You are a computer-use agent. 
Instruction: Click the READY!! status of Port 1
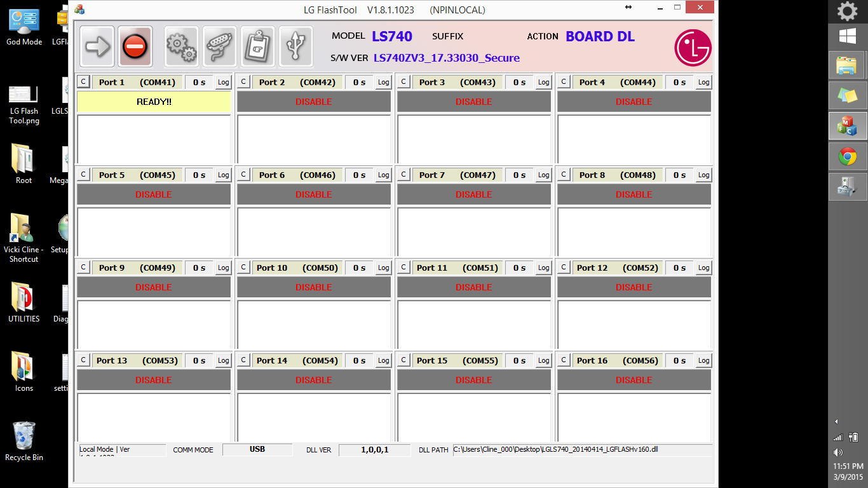coord(154,102)
